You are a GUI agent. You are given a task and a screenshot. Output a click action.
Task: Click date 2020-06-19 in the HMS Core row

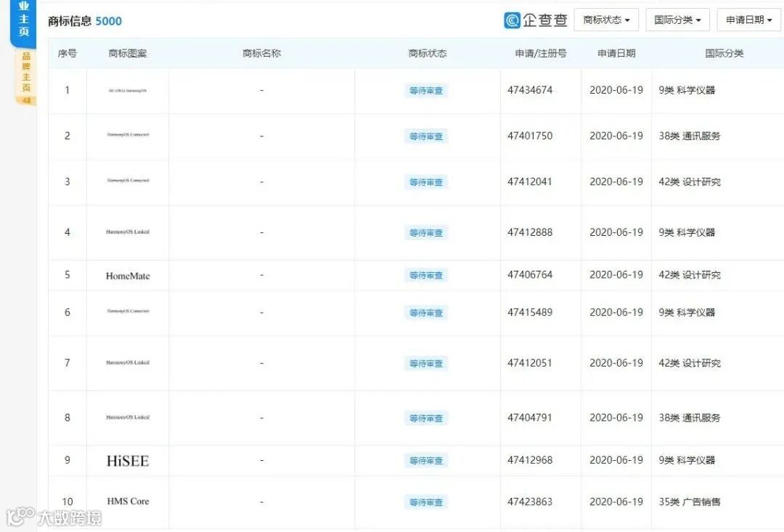[616, 502]
